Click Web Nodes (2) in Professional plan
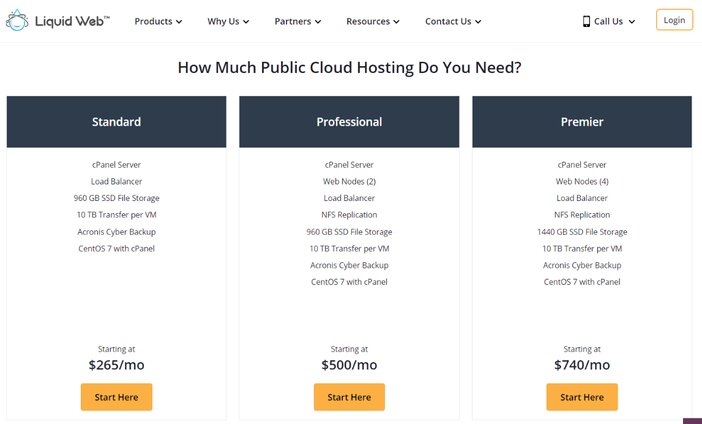Screen dimensions: 702x424 [x=349, y=181]
